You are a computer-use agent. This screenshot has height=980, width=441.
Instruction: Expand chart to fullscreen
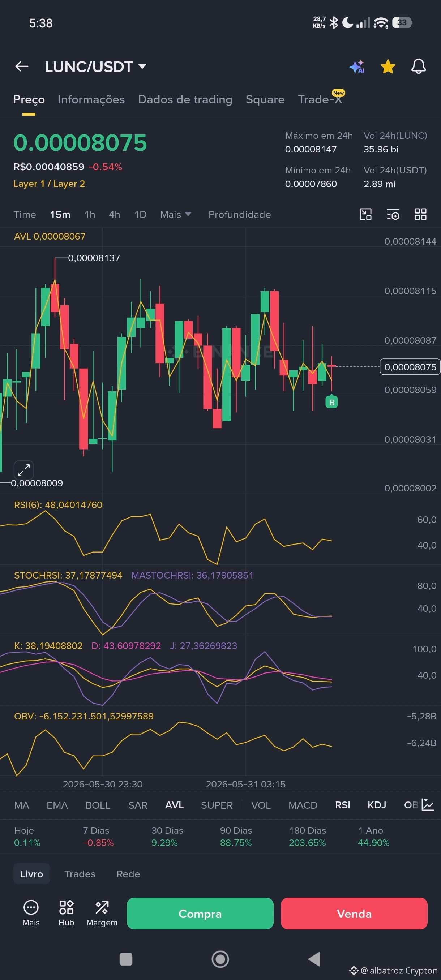click(x=23, y=470)
